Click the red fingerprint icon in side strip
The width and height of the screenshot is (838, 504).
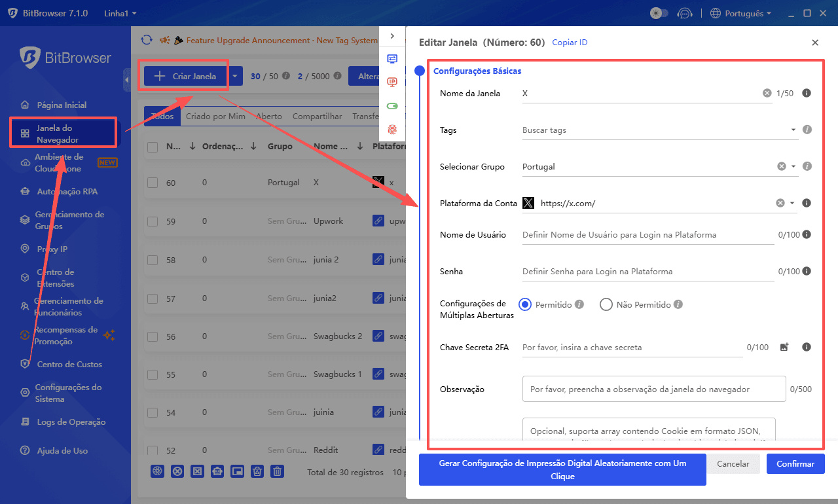392,130
